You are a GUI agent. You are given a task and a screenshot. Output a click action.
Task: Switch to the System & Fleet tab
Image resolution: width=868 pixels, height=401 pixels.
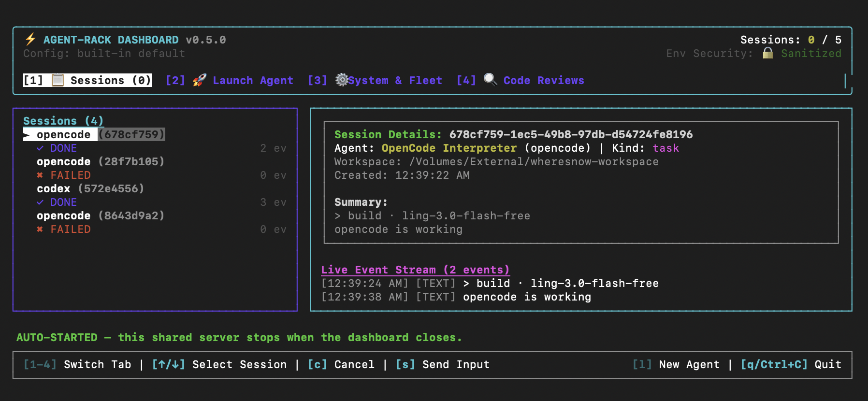pos(375,80)
